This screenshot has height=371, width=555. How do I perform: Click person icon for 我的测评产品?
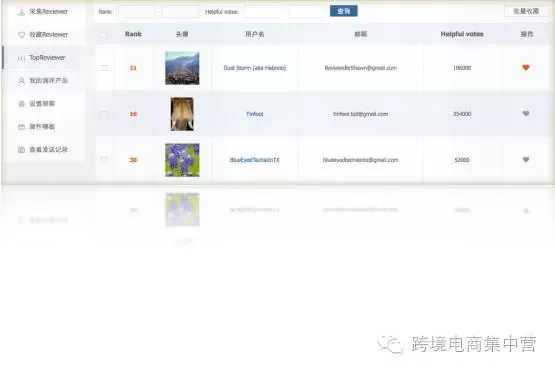pyautogui.click(x=22, y=81)
